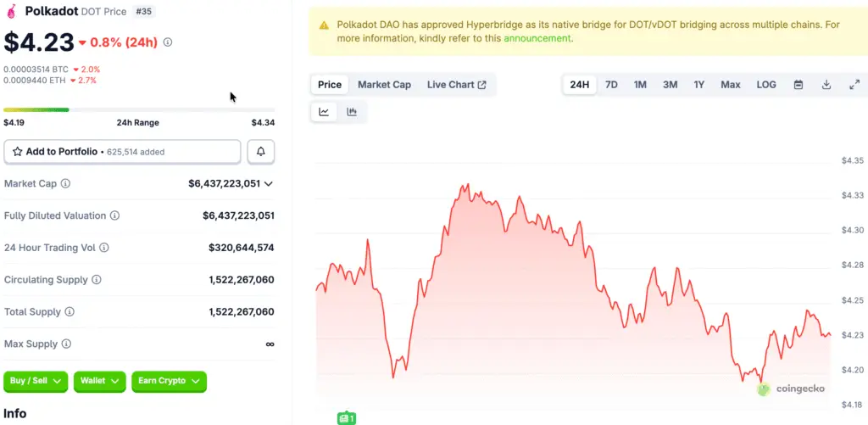Image resolution: width=868 pixels, height=425 pixels.
Task: Toggle the LOG scale option
Action: (x=766, y=85)
